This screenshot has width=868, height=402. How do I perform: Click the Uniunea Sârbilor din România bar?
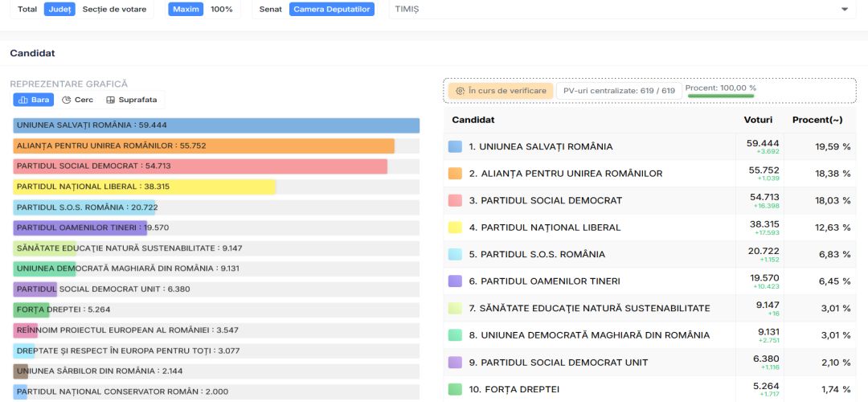tap(20, 371)
